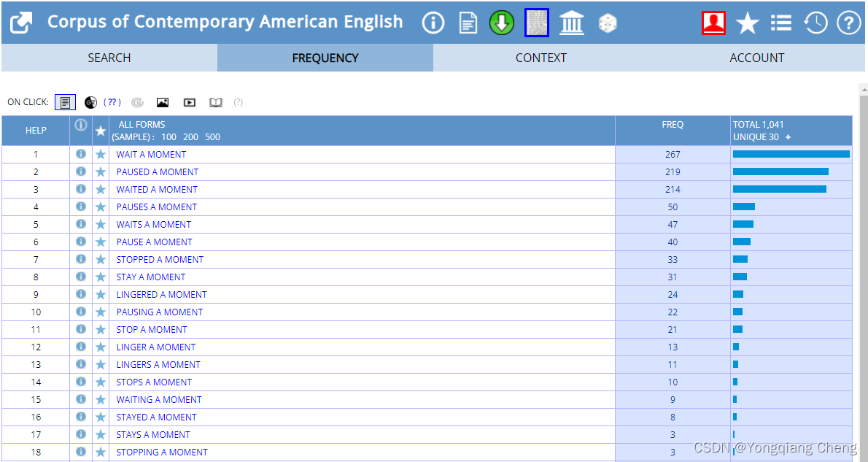This screenshot has width=868, height=462.
Task: Click the info icon for WAIT A MOMENT
Action: click(81, 154)
